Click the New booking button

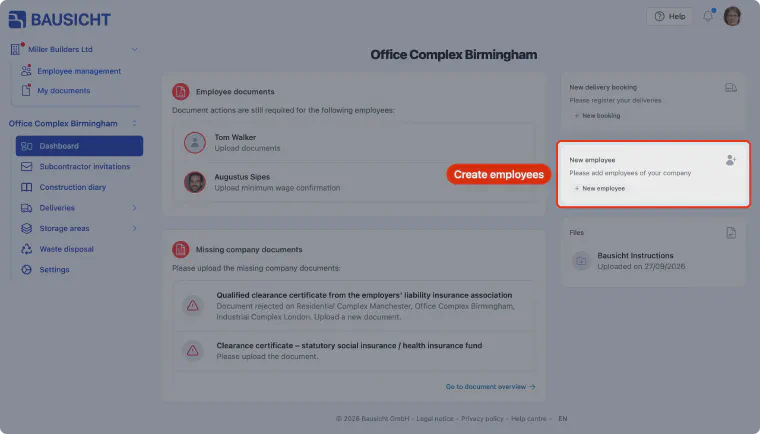[x=597, y=115]
